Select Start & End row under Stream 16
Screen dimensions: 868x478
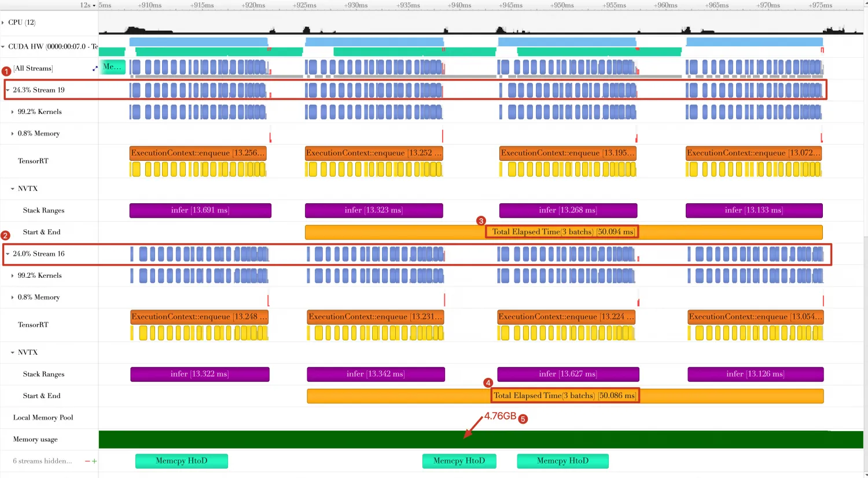pyautogui.click(x=42, y=396)
